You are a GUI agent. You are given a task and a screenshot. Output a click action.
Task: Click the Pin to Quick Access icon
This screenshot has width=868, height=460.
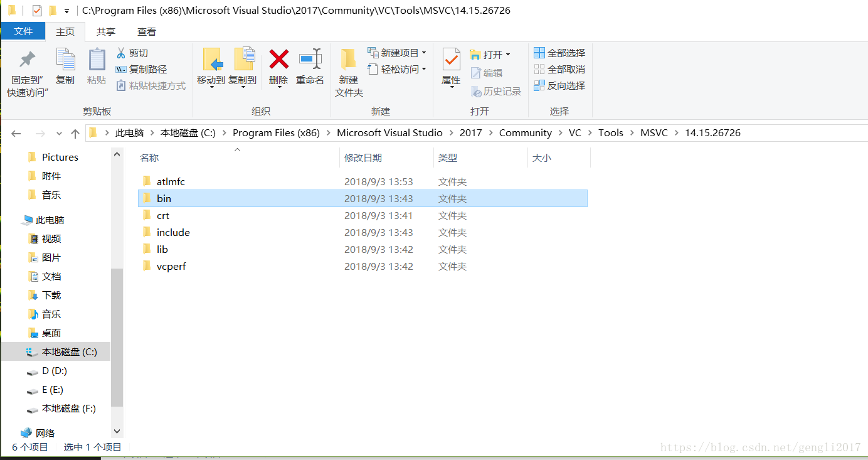(27, 60)
